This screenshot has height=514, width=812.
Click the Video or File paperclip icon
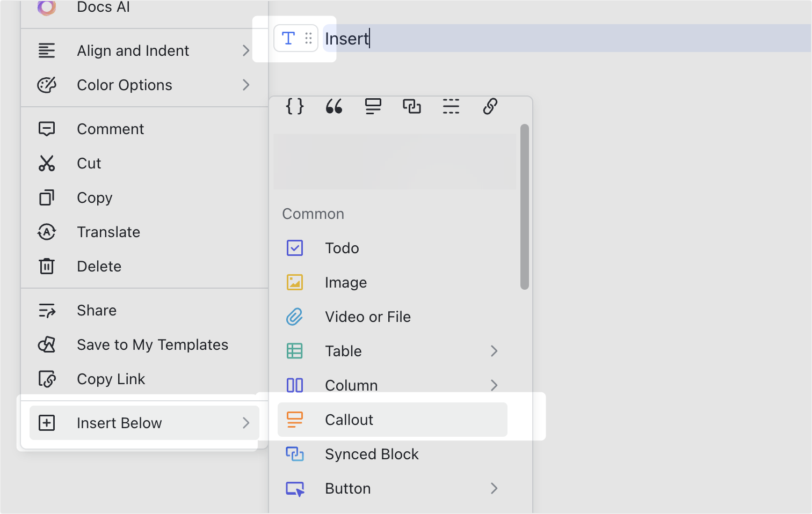[x=295, y=317]
